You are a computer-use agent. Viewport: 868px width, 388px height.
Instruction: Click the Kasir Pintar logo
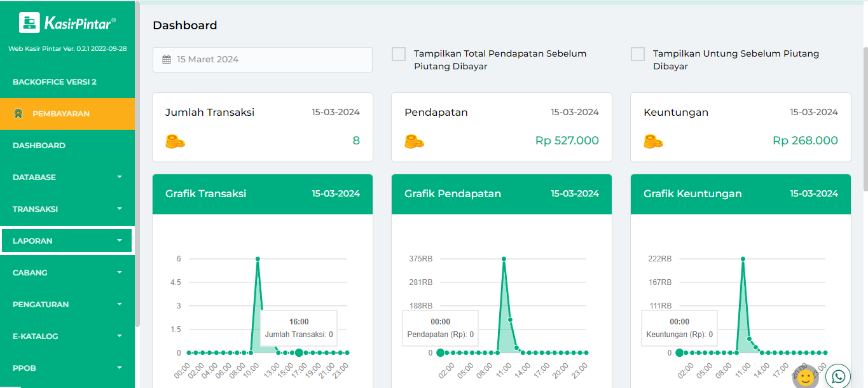coord(67,23)
